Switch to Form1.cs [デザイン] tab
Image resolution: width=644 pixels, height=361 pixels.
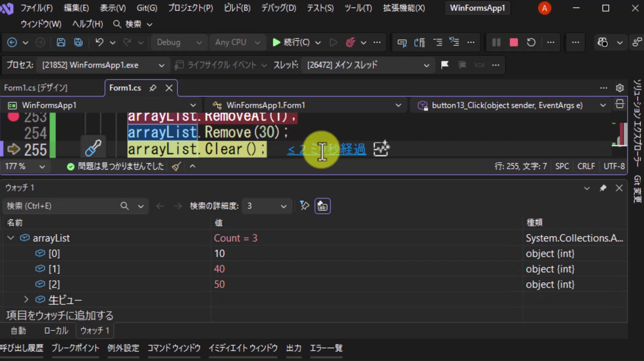pyautogui.click(x=36, y=88)
